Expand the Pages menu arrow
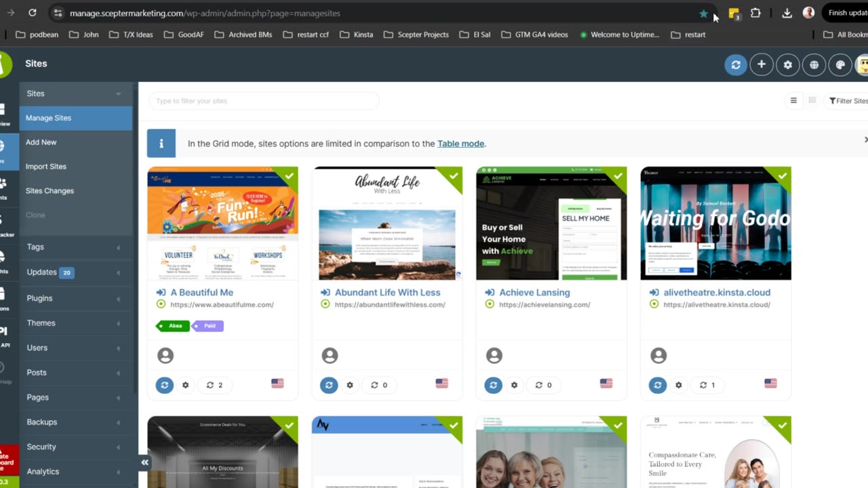Image resolution: width=868 pixels, height=488 pixels. (118, 398)
